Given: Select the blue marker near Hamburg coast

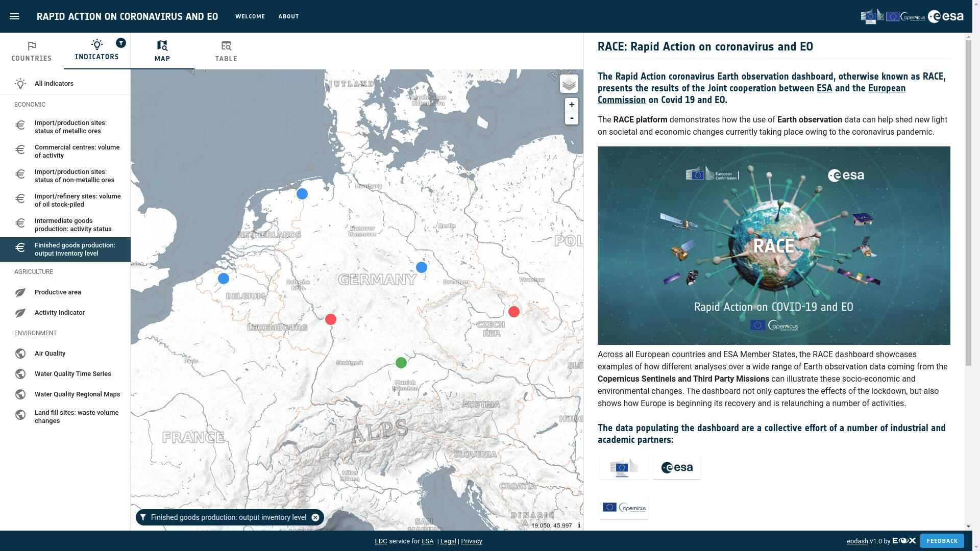Looking at the screenshot, I should coord(302,194).
